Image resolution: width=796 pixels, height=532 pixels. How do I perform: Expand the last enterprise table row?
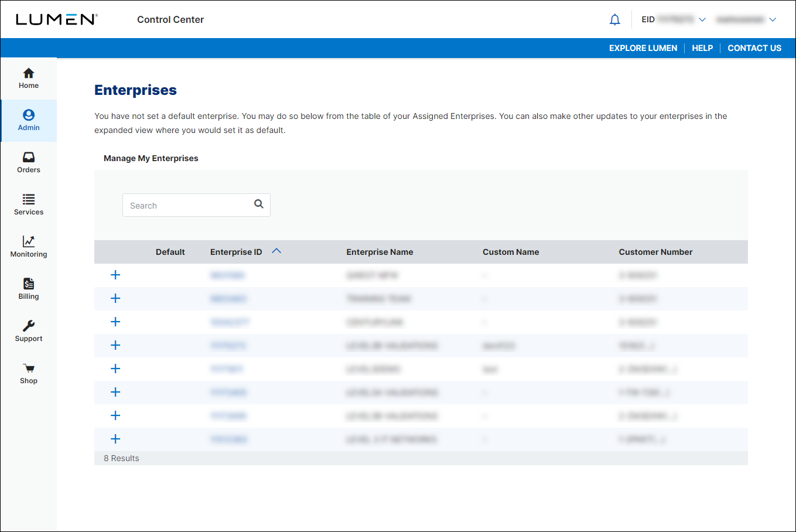point(115,439)
